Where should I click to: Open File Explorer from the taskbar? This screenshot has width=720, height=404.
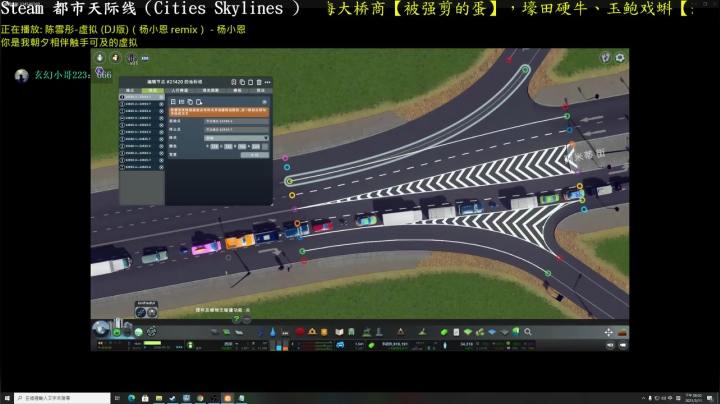(159, 398)
